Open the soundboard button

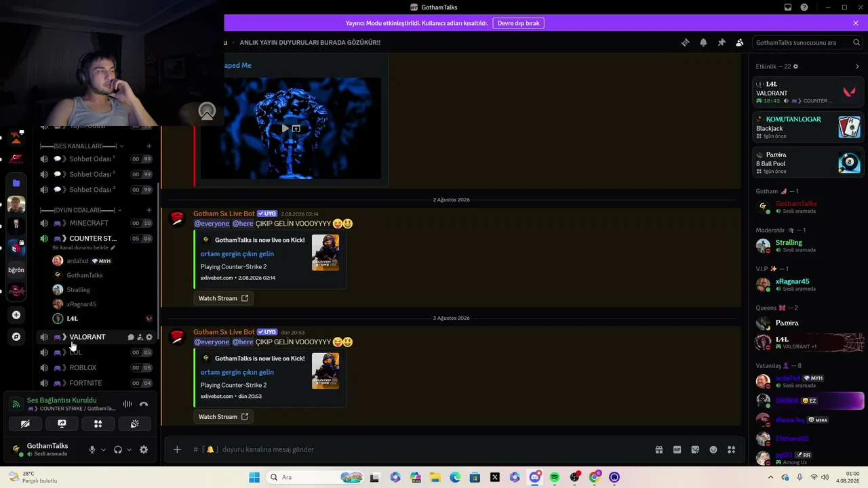(x=135, y=424)
